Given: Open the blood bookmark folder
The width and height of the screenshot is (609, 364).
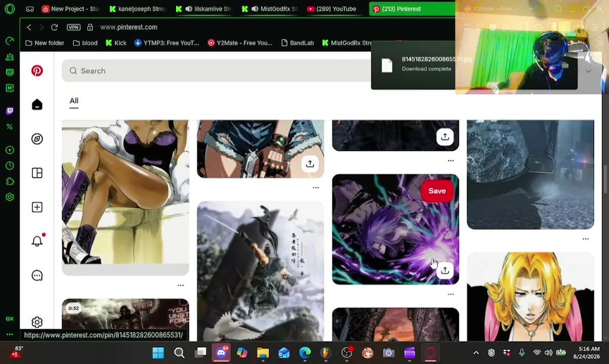Looking at the screenshot, I should tap(85, 43).
